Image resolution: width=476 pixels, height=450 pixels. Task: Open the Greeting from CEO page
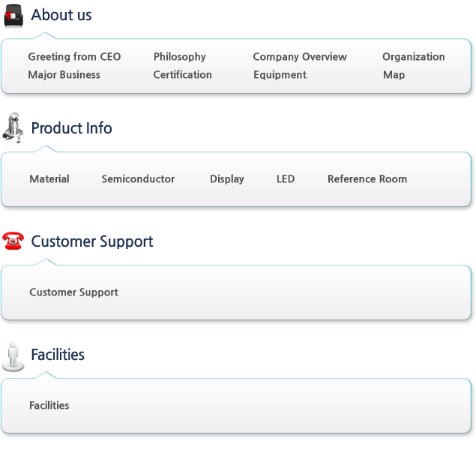[x=74, y=57]
